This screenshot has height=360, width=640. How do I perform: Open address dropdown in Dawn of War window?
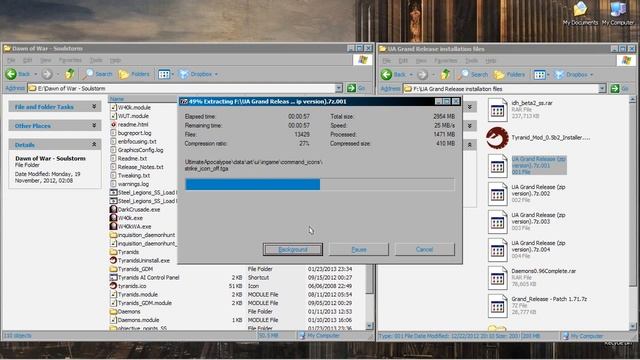(338, 88)
